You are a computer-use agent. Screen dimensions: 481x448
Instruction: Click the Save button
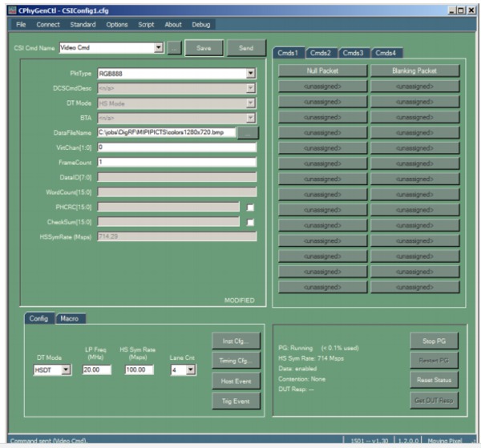coord(204,48)
